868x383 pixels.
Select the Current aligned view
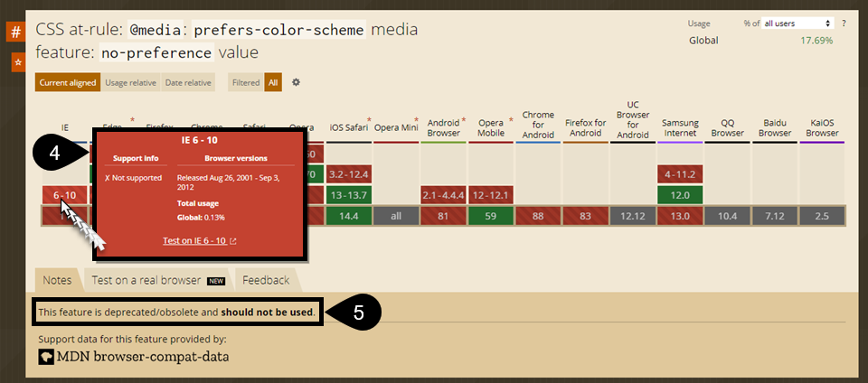68,83
